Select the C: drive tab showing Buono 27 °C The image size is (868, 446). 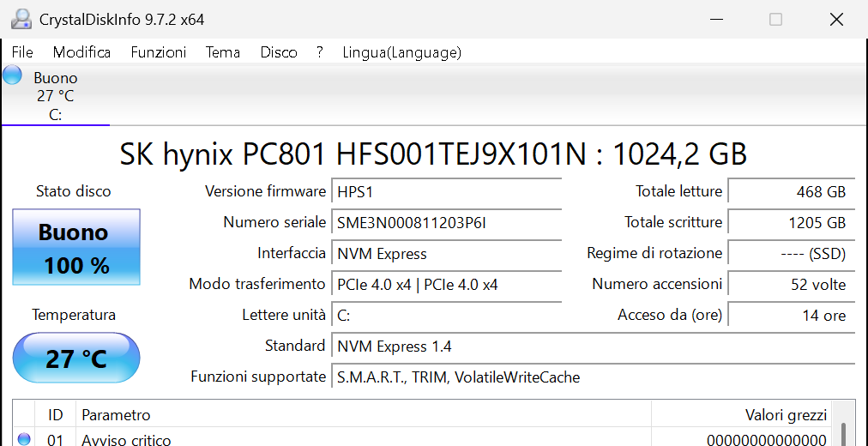tap(56, 95)
